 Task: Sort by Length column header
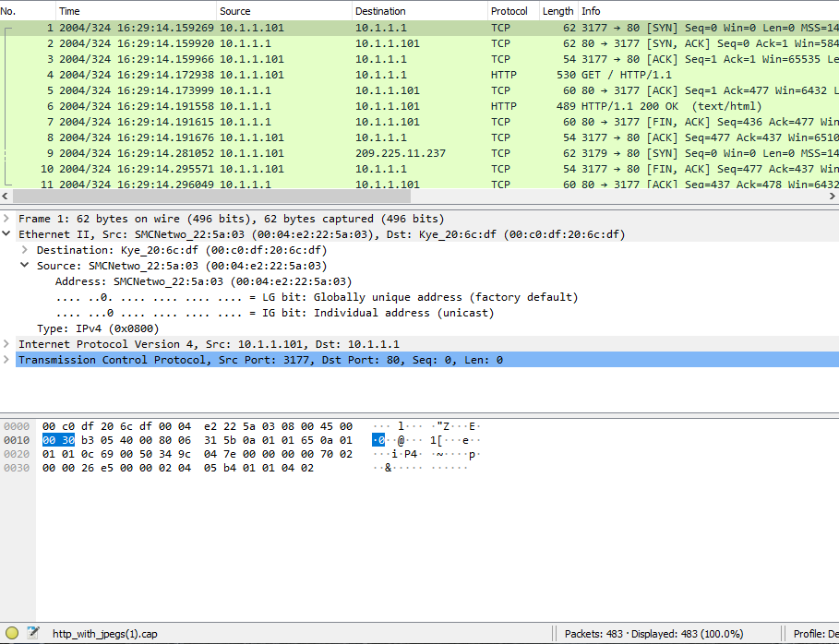[558, 11]
